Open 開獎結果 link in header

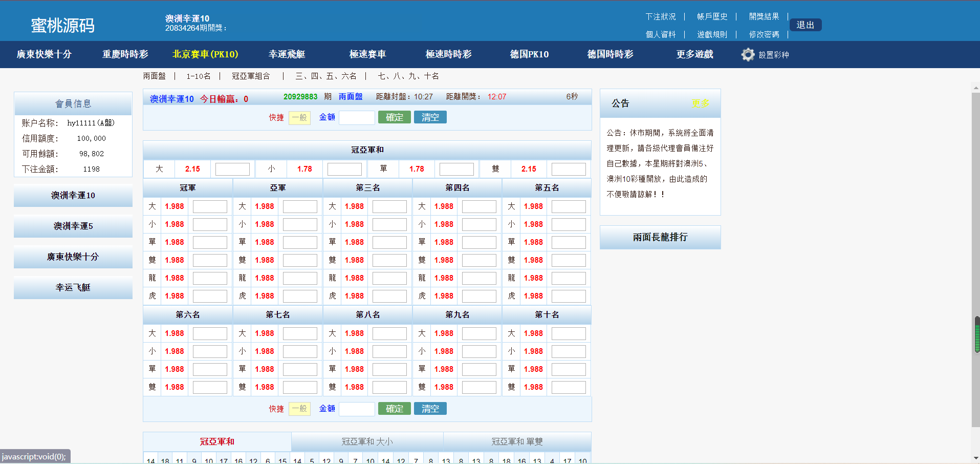(x=764, y=17)
